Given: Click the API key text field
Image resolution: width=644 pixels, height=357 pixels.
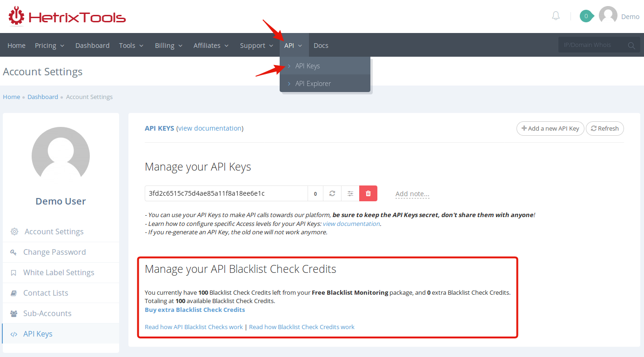Looking at the screenshot, I should pyautogui.click(x=226, y=193).
